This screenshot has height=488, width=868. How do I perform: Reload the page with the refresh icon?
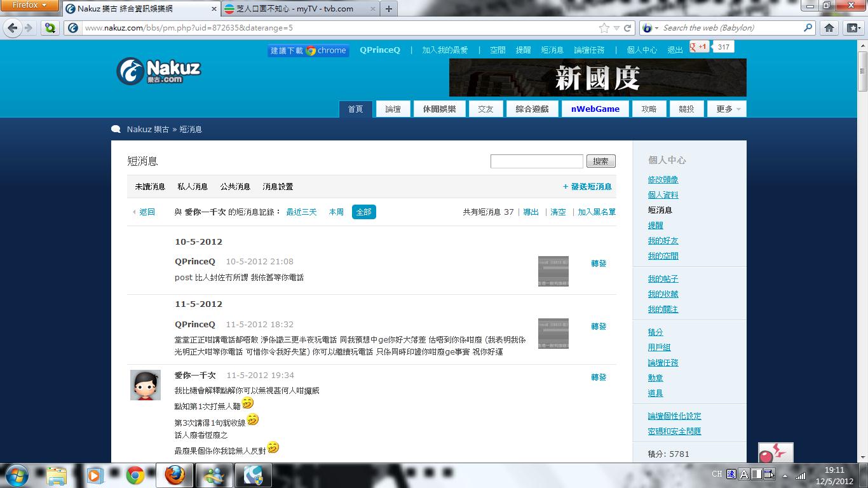point(628,28)
